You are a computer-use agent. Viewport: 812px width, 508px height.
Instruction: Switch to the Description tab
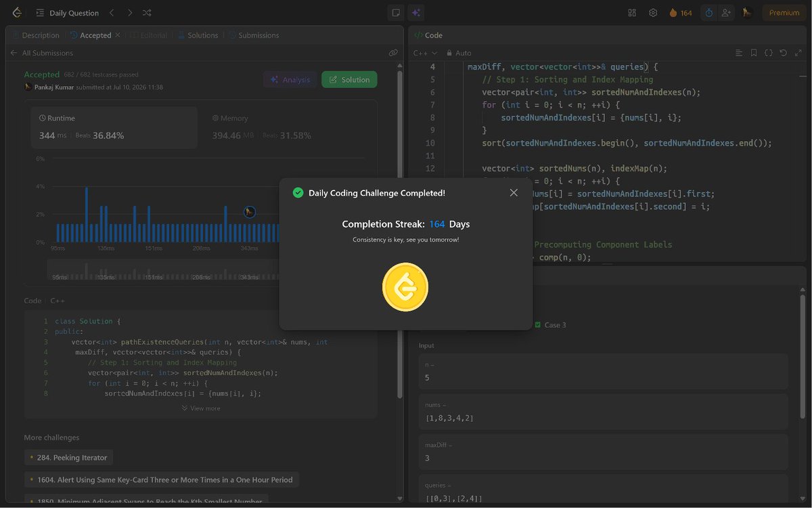(35, 35)
